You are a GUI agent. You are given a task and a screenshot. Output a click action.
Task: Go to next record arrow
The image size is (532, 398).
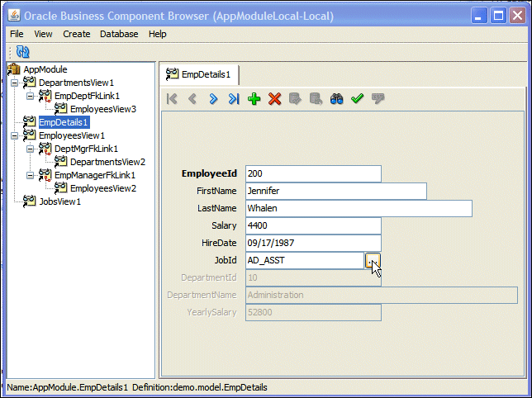pos(213,98)
